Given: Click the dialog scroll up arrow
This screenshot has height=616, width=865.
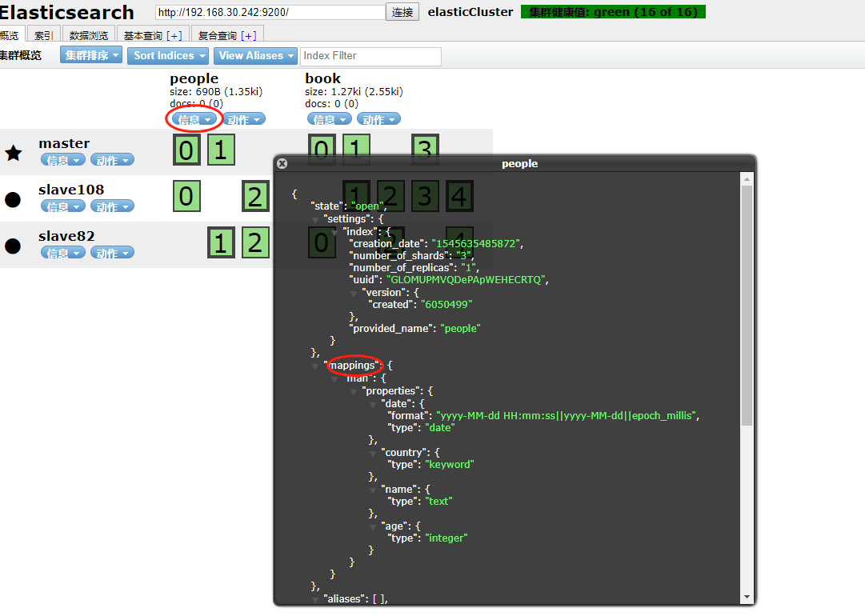Looking at the screenshot, I should pos(747,178).
